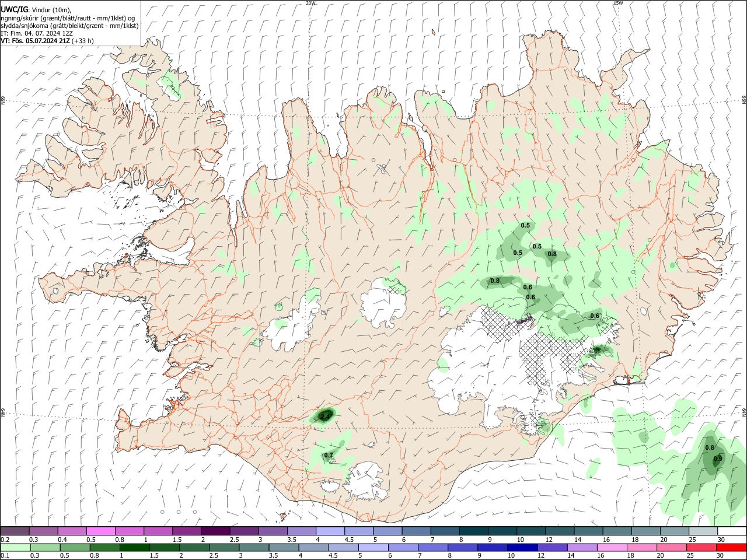The height and width of the screenshot is (560, 747).
Task: Click the 0.9 precipitation value offshore
Action: [718, 459]
